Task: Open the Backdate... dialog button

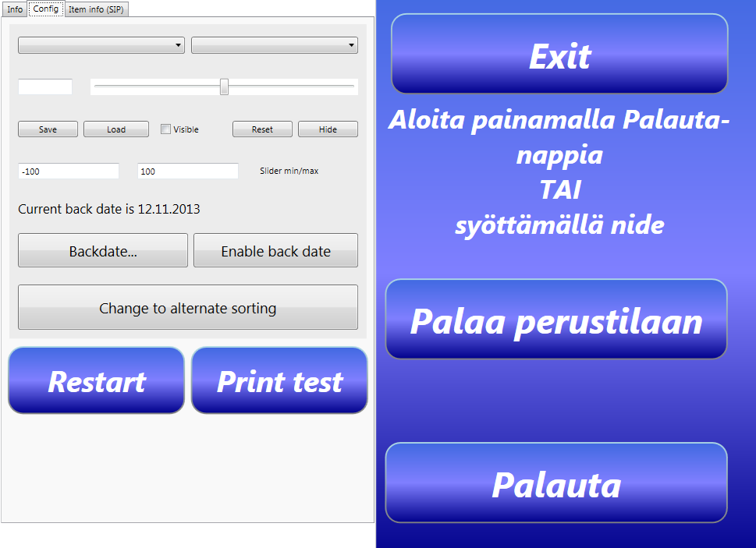Action: [x=103, y=250]
